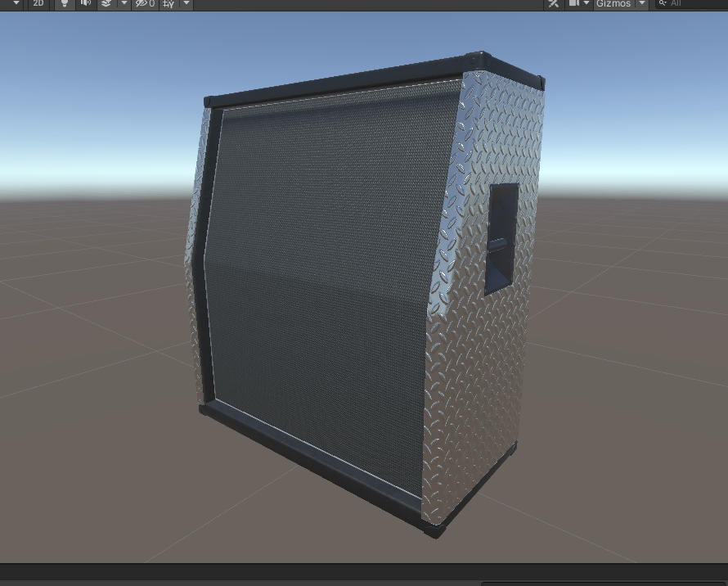
Task: Toggle the scene lighting bulb icon
Action: point(64,4)
